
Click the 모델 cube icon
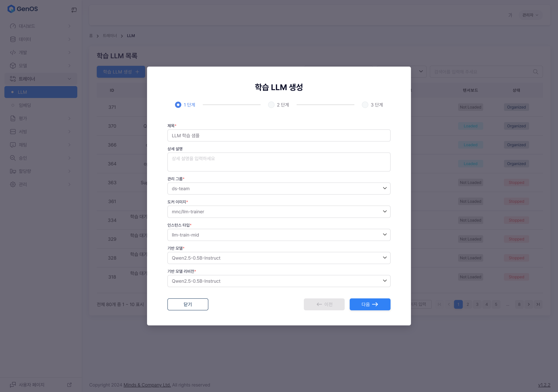click(x=13, y=66)
